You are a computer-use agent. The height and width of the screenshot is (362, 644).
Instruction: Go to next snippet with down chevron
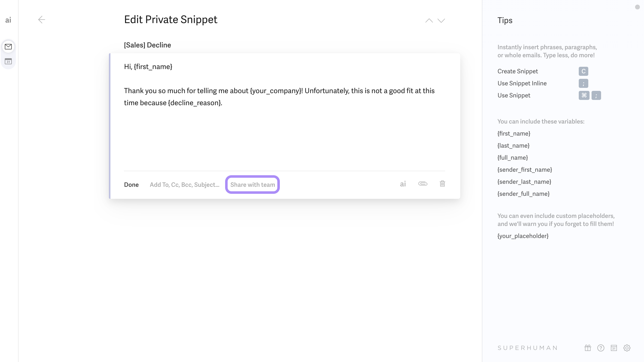(x=441, y=21)
